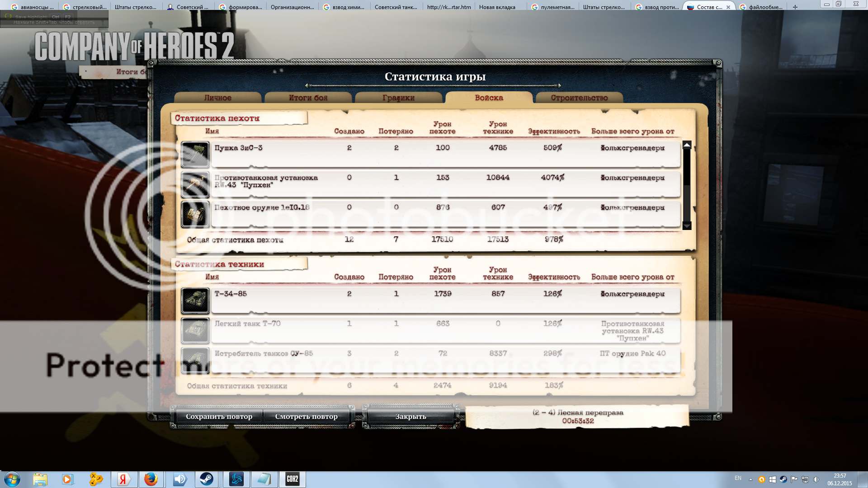
Task: Click 'Пехотное орудие leIG.18' row name
Action: [262, 207]
